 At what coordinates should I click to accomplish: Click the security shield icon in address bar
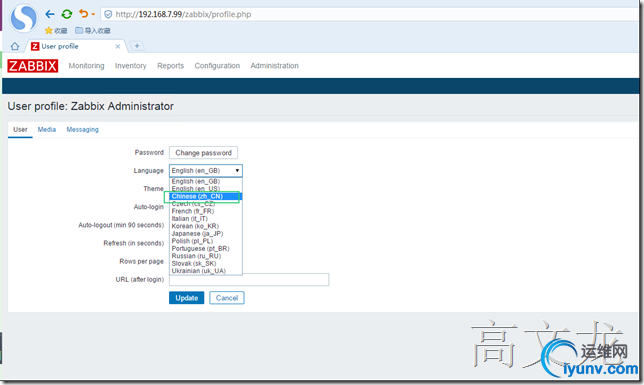click(108, 14)
